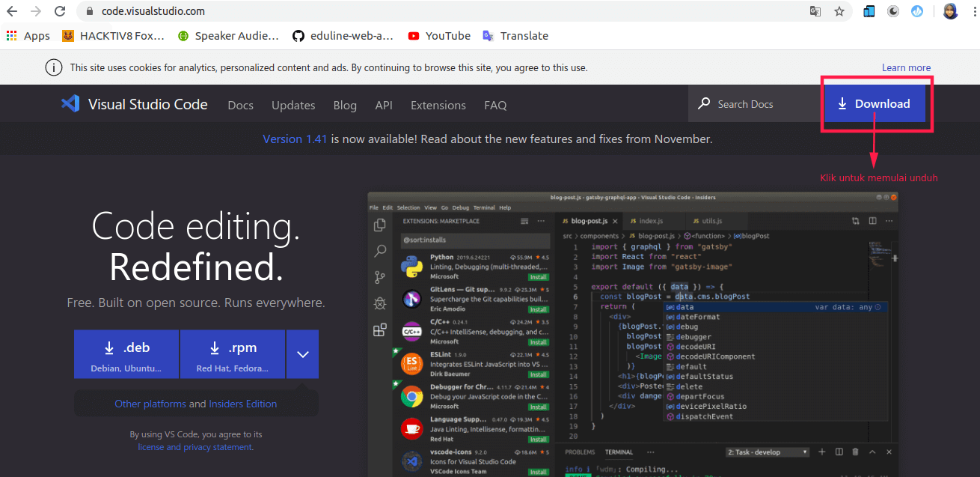
Task: Click the VS Code editor screenshot image
Action: pos(633,334)
